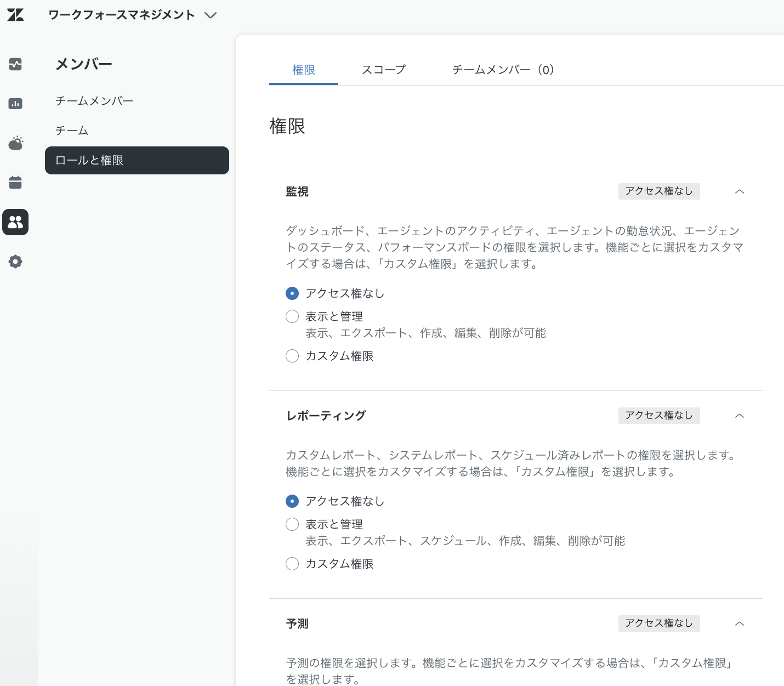Viewport: 784px width, 686px height.
Task: Select the members people sidebar icon
Action: coord(15,222)
